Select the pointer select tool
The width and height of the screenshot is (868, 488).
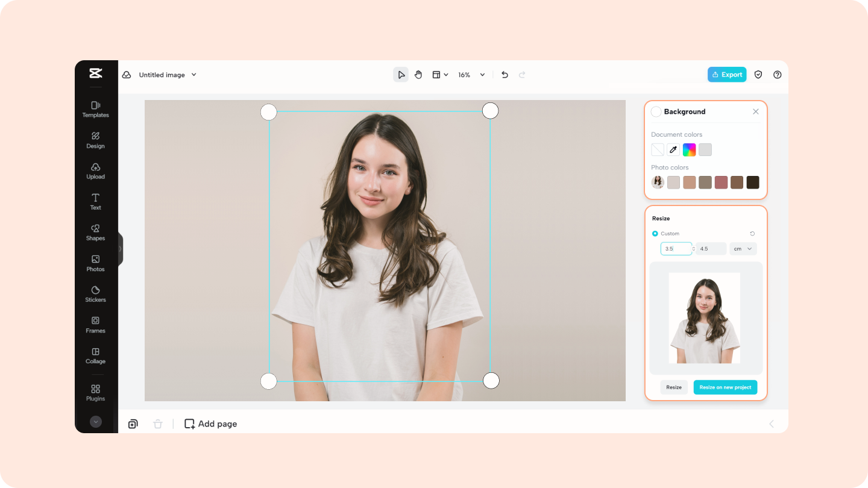(x=401, y=75)
